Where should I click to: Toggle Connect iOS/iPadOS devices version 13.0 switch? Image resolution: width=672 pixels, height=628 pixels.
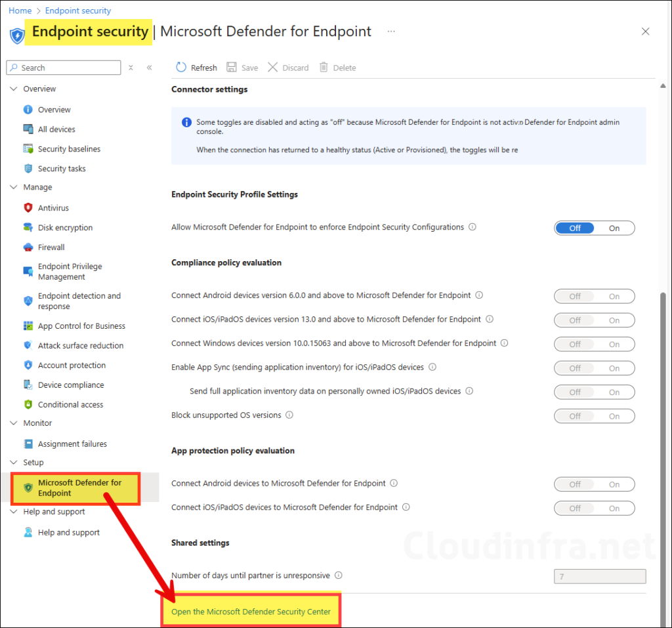pyautogui.click(x=594, y=320)
